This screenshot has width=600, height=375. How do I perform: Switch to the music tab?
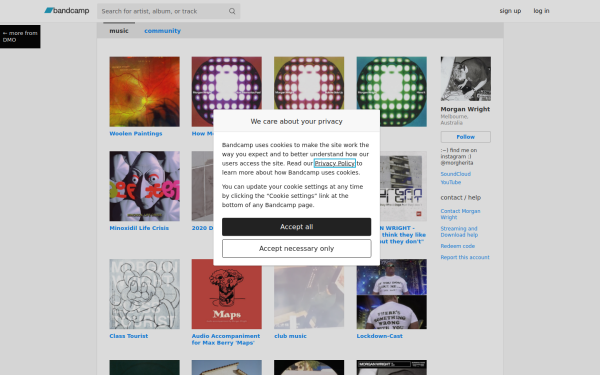coord(119,31)
